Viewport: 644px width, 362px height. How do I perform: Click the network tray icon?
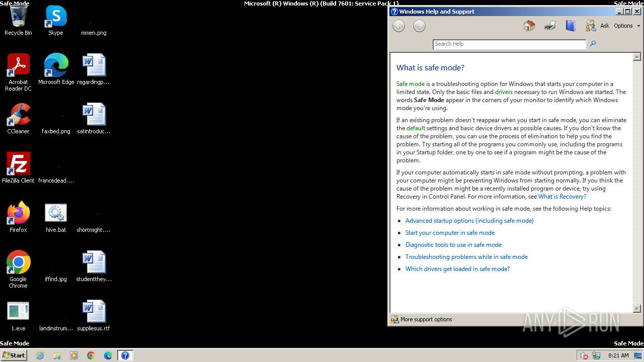596,355
